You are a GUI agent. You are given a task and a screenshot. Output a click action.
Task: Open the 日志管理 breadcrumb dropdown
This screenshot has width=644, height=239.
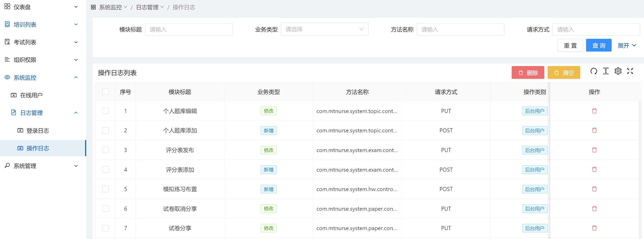coord(150,7)
